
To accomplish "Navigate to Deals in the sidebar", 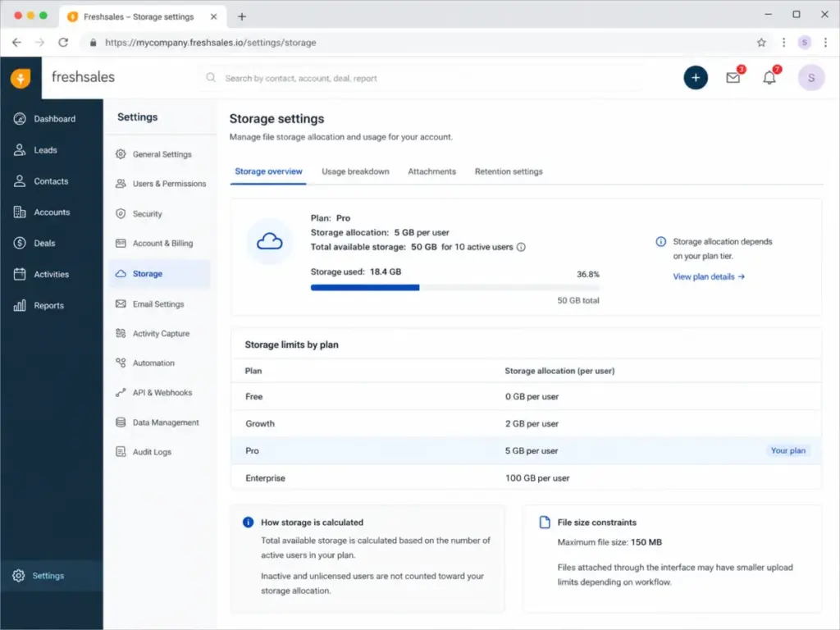I will [34, 243].
